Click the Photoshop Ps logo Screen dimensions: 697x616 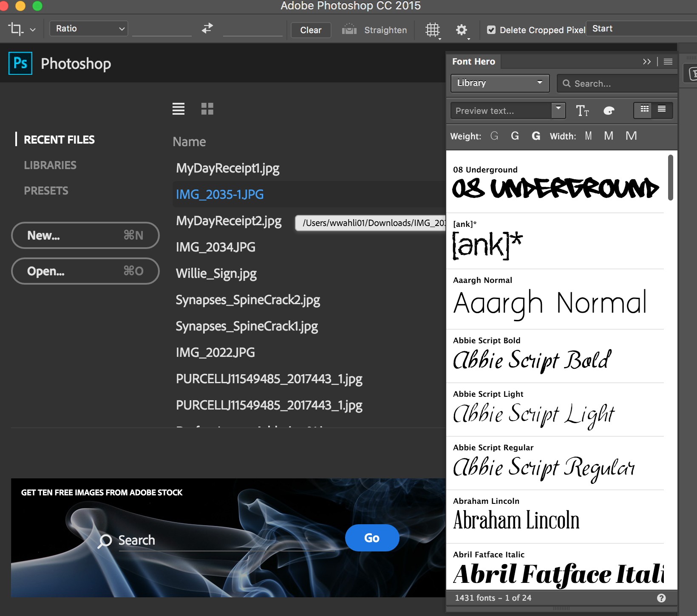[20, 63]
